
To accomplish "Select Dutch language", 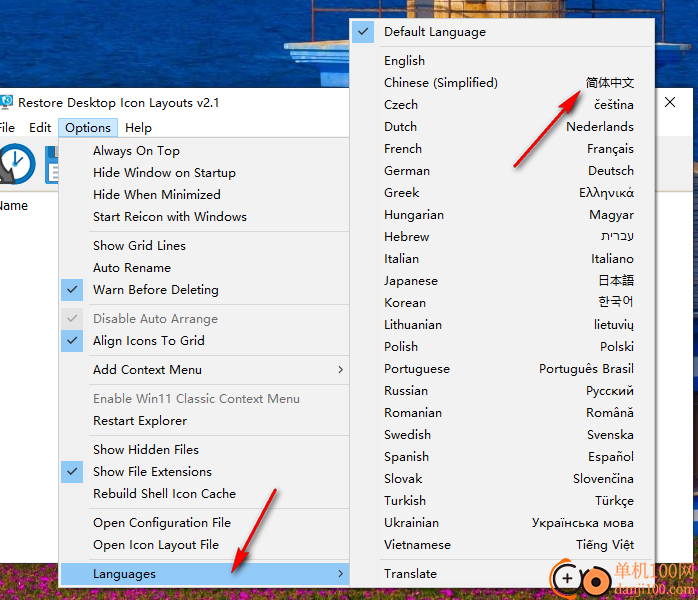I will (x=502, y=127).
